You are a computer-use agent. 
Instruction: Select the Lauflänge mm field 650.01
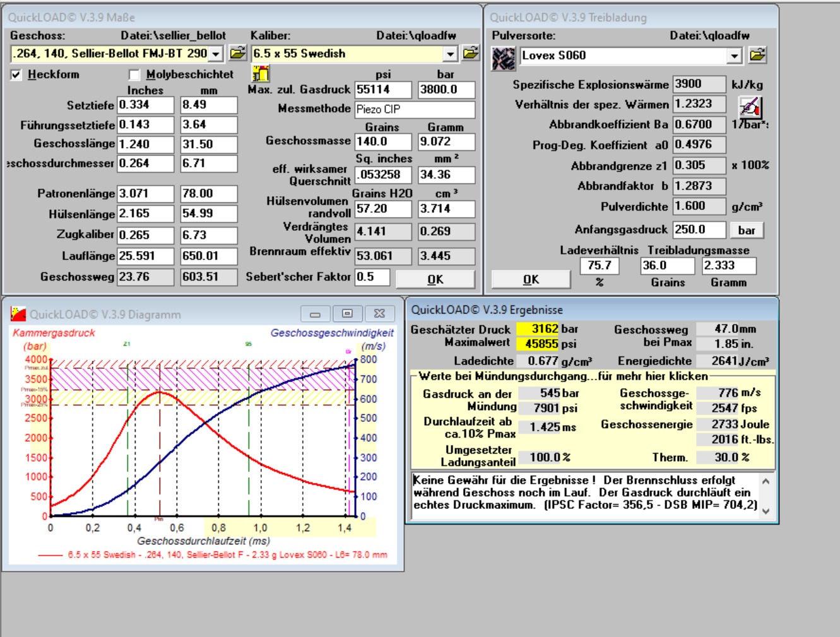209,256
